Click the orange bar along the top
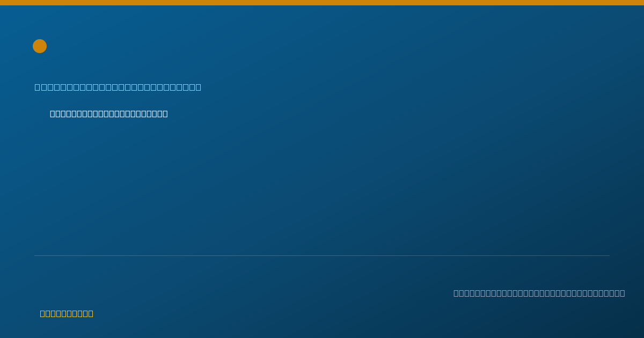Image resolution: width=644 pixels, height=338 pixels. (322, 3)
